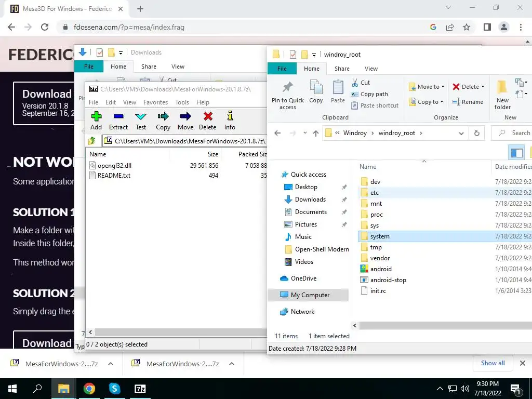Open Chrome three-dot menu
532x399 pixels.
(x=521, y=27)
